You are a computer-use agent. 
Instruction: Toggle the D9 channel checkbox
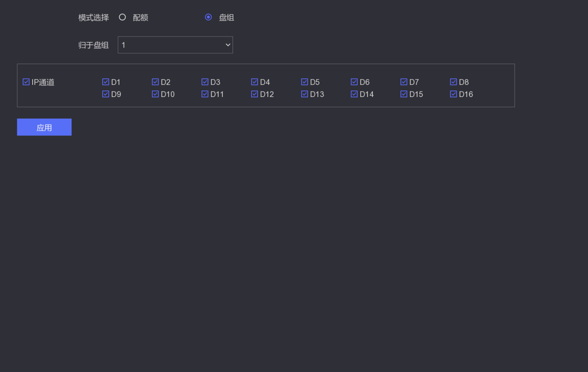coord(106,94)
